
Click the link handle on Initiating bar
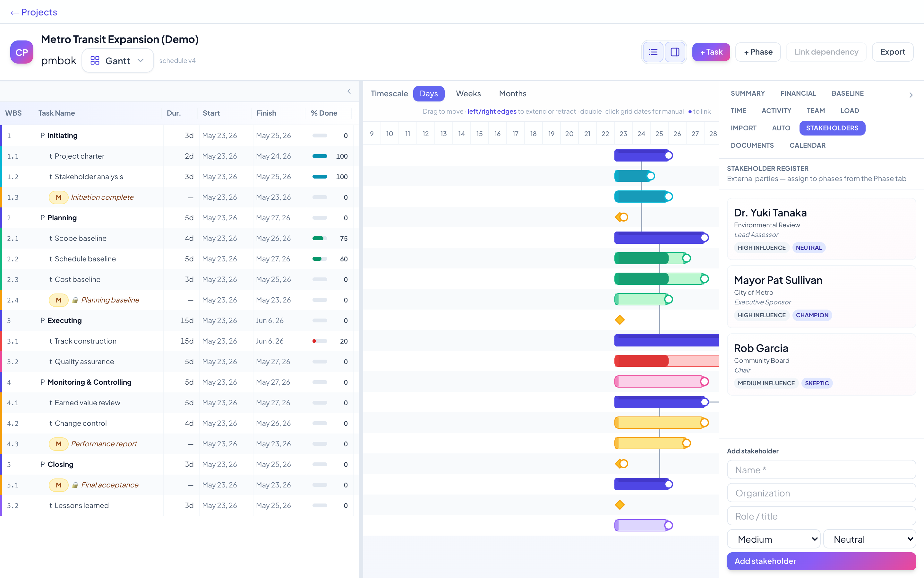tap(669, 156)
